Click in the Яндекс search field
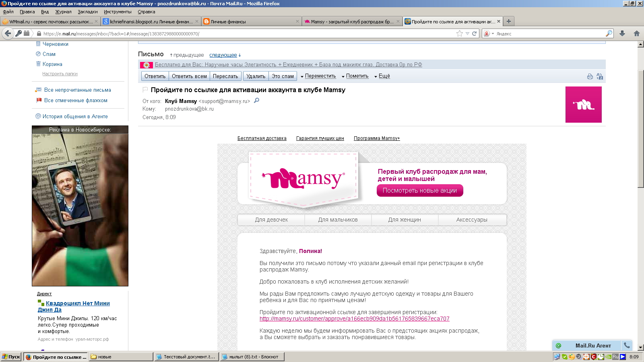Viewport: 644px width, 362px height. coord(549,34)
